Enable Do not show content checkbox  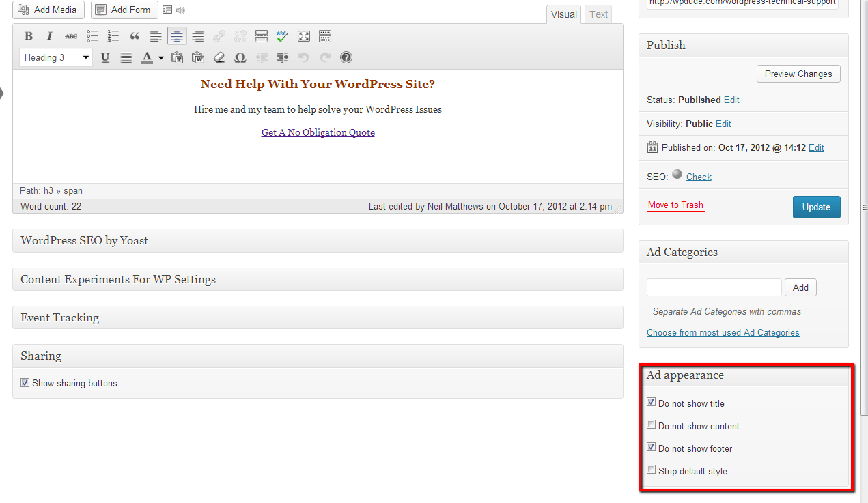click(652, 425)
